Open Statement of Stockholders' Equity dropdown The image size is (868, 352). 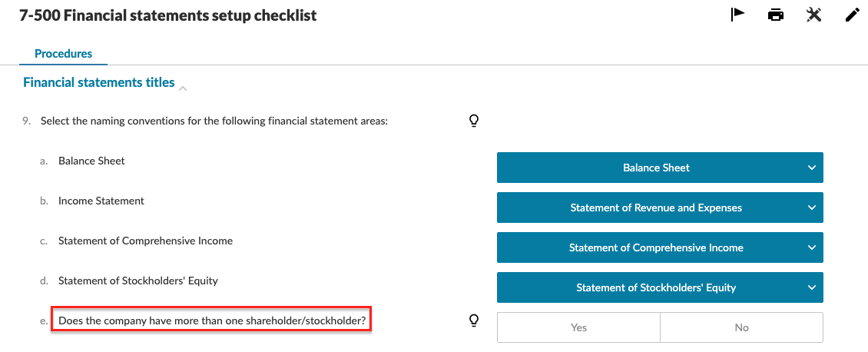click(x=660, y=287)
